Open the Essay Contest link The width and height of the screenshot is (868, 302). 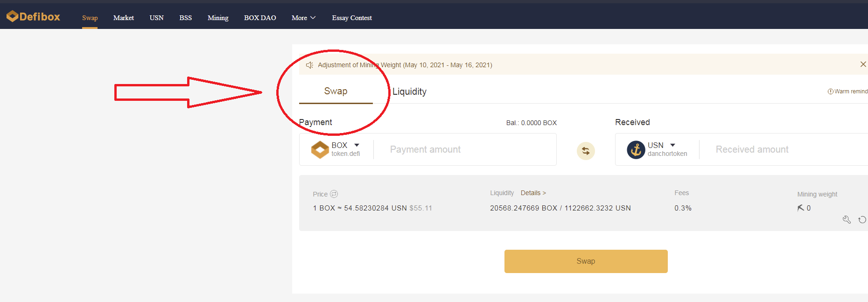coord(352,18)
